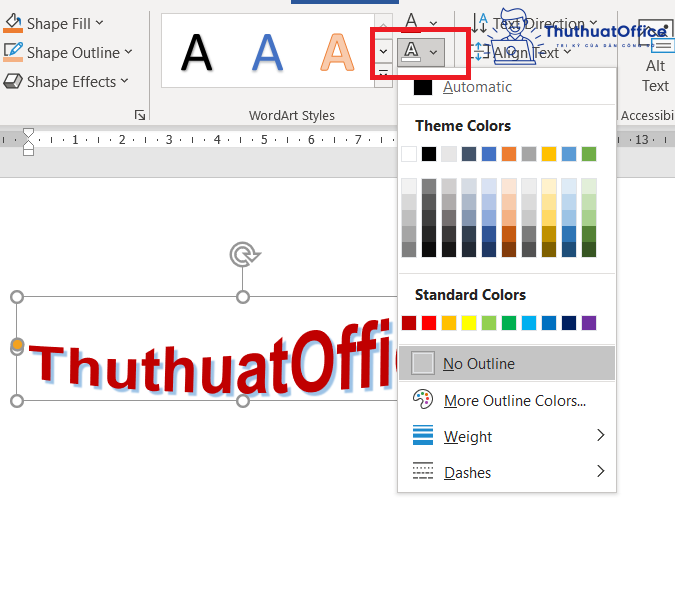675x595 pixels.
Task: Pick the dark red standard color
Action: [x=409, y=323]
